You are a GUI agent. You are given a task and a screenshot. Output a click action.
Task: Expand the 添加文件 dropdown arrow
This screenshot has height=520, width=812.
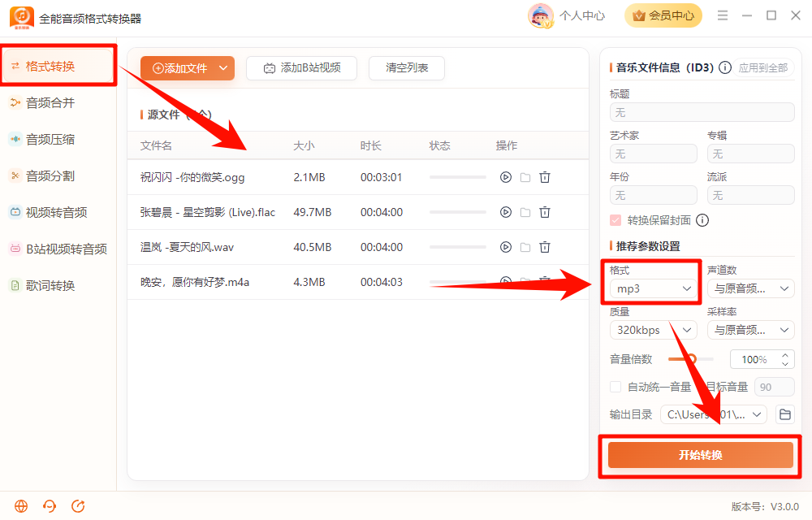[x=223, y=68]
